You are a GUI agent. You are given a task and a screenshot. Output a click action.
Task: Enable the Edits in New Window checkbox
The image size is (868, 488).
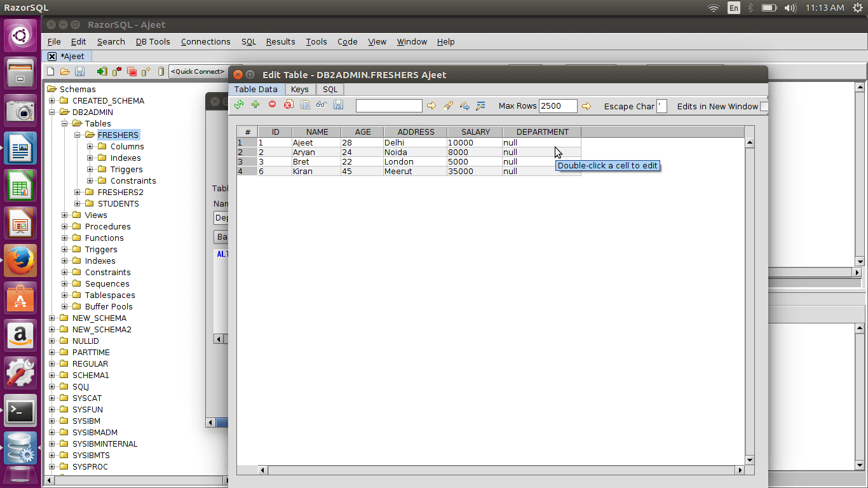pyautogui.click(x=764, y=107)
